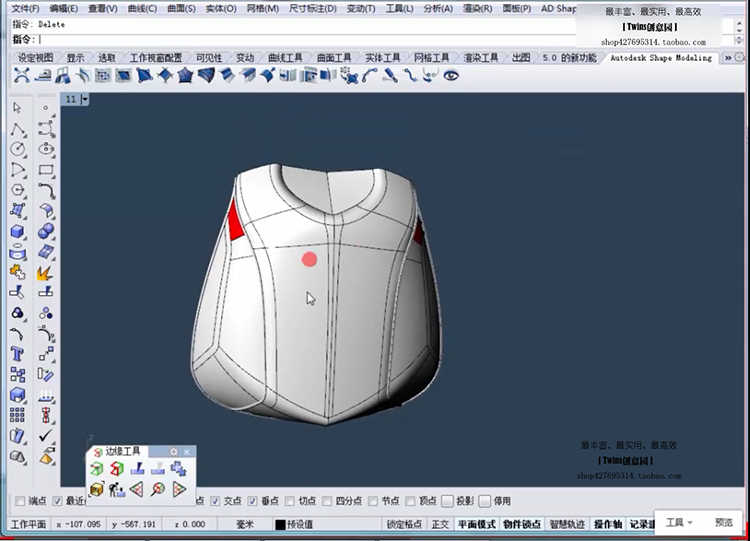Select the arrow pointer tool in left toolbar
Viewport: 750px width, 541px height.
coord(17,108)
